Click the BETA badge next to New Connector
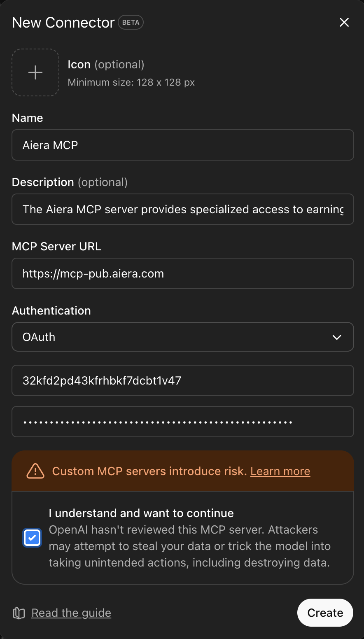Viewport: 364px width, 639px height. (x=131, y=22)
